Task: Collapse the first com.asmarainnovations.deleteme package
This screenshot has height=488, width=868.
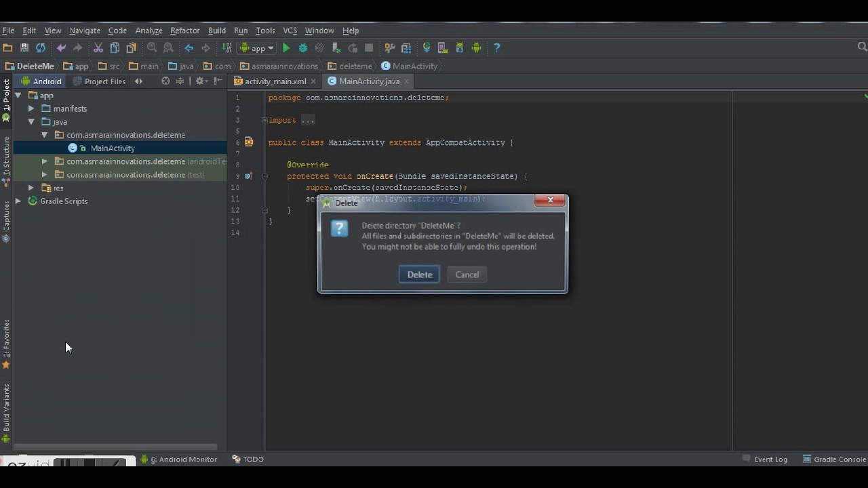Action: [x=44, y=135]
